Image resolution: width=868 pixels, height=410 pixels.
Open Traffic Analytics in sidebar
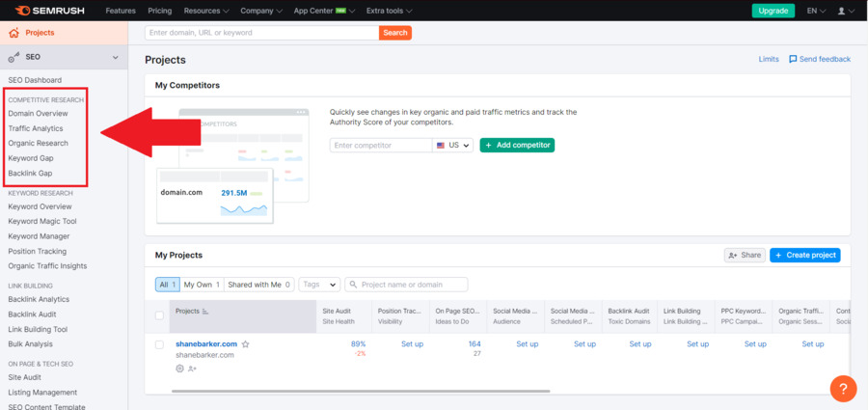[x=36, y=128]
